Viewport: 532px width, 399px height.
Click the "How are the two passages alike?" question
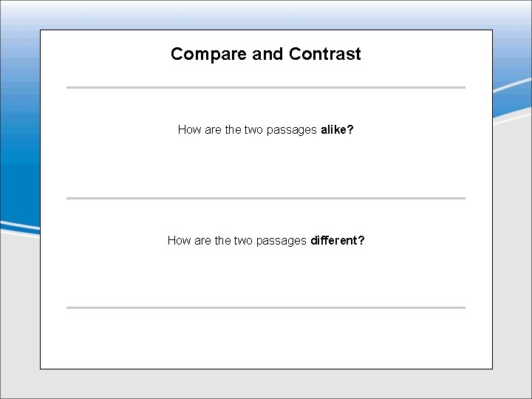pyautogui.click(x=266, y=130)
